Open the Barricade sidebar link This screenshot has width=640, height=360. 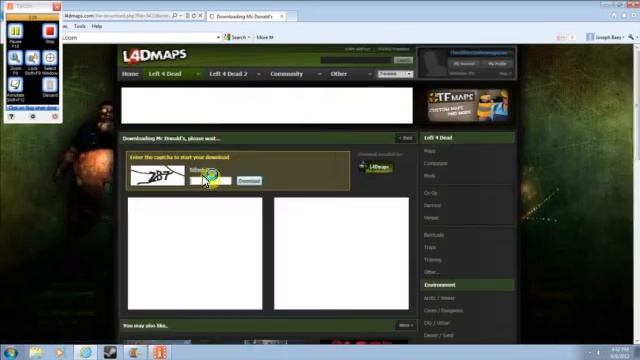(434, 235)
